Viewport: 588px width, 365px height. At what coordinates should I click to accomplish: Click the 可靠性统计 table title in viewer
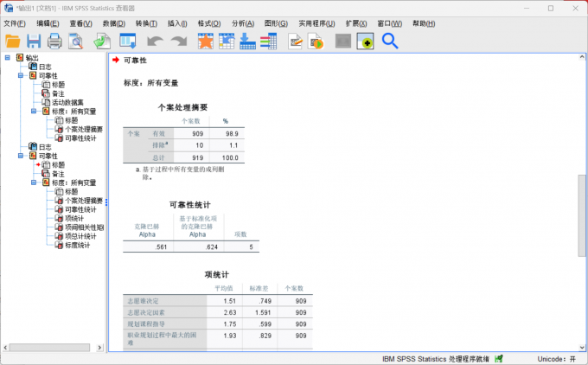189,205
